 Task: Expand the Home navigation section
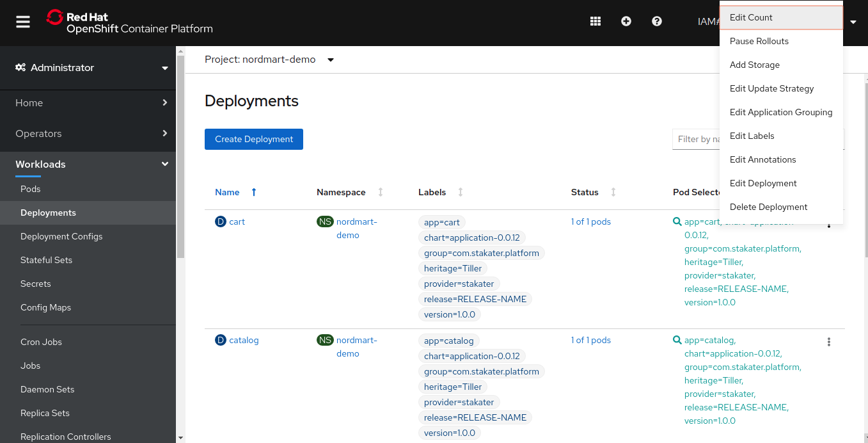[x=88, y=103]
